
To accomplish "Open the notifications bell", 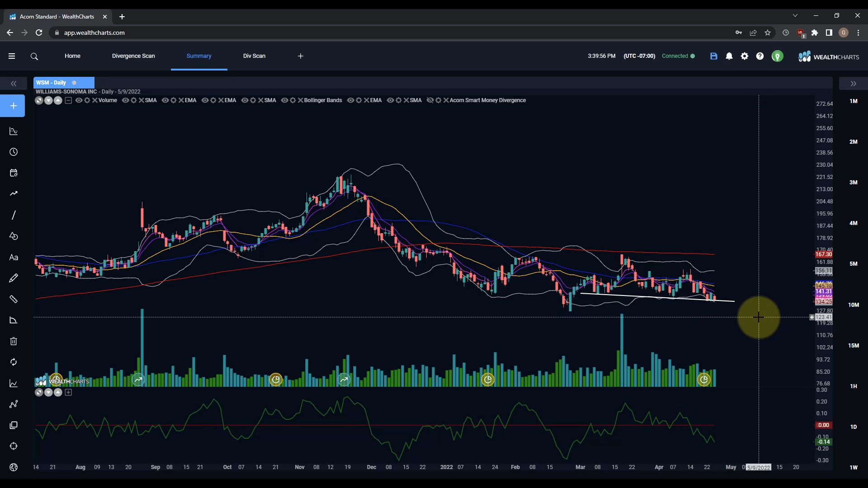I will point(729,56).
